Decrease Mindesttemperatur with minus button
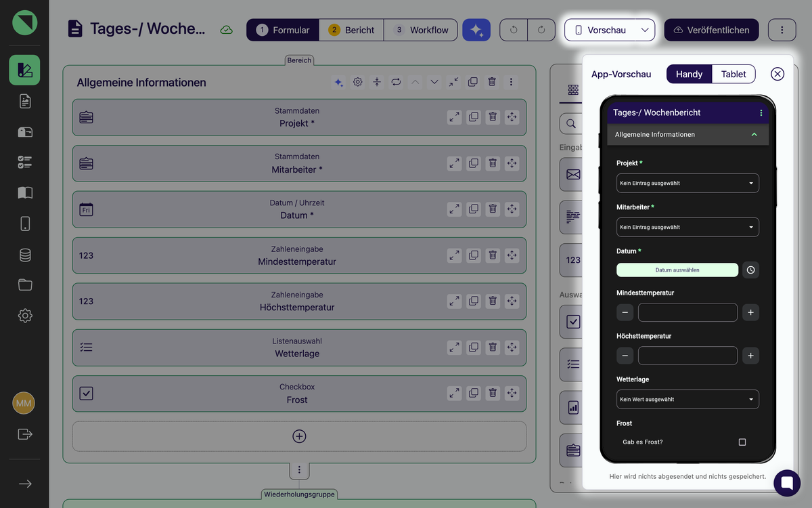812x508 pixels. [625, 312]
